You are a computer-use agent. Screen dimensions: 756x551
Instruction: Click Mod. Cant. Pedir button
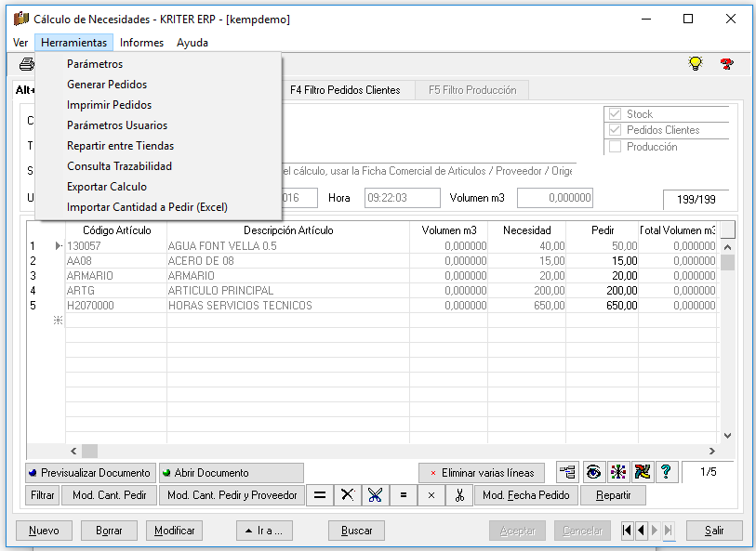point(110,495)
